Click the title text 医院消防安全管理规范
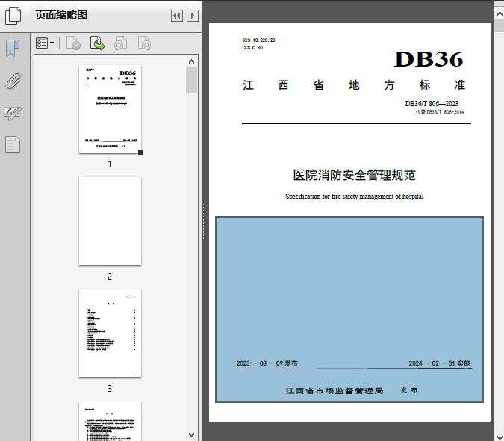 [354, 176]
